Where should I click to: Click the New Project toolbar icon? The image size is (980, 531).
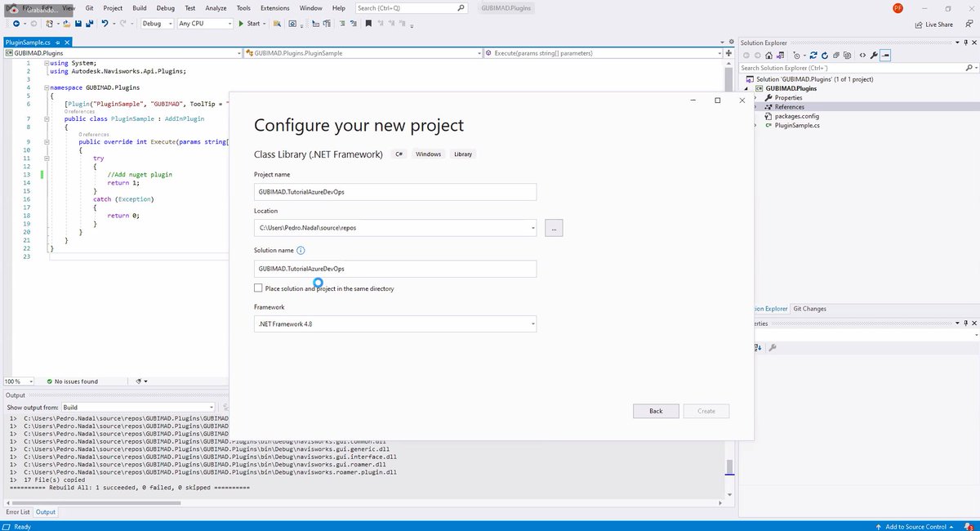coord(49,24)
